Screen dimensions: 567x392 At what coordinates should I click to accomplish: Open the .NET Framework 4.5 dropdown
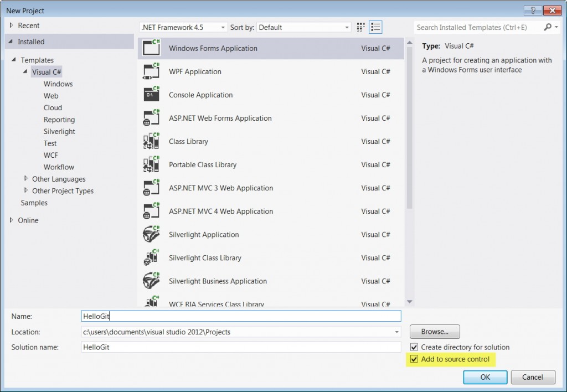[x=183, y=28]
